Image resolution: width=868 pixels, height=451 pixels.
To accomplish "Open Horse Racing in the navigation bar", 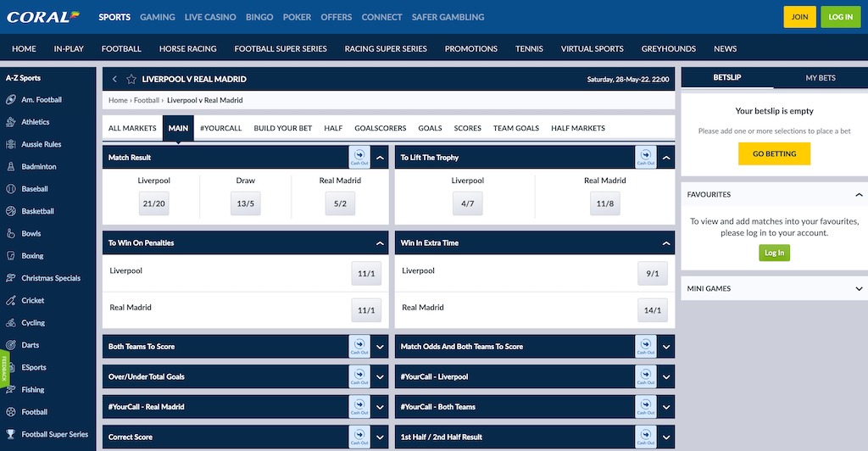I will click(187, 48).
